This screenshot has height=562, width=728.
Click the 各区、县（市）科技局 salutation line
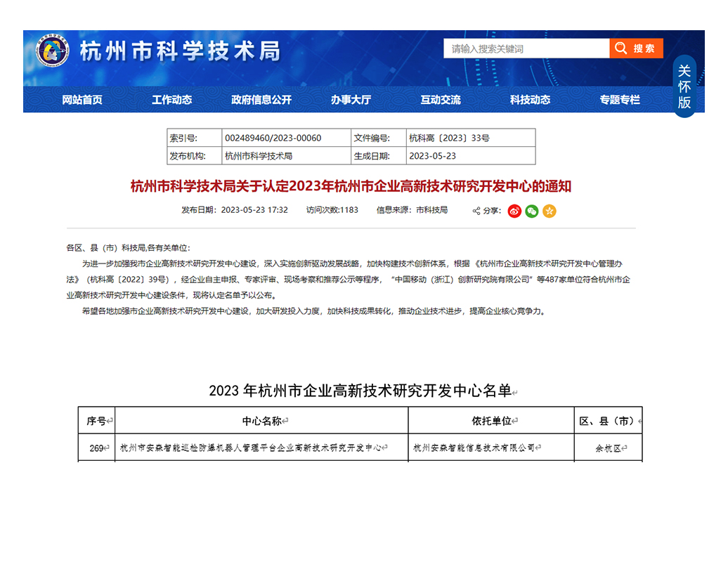tap(128, 248)
